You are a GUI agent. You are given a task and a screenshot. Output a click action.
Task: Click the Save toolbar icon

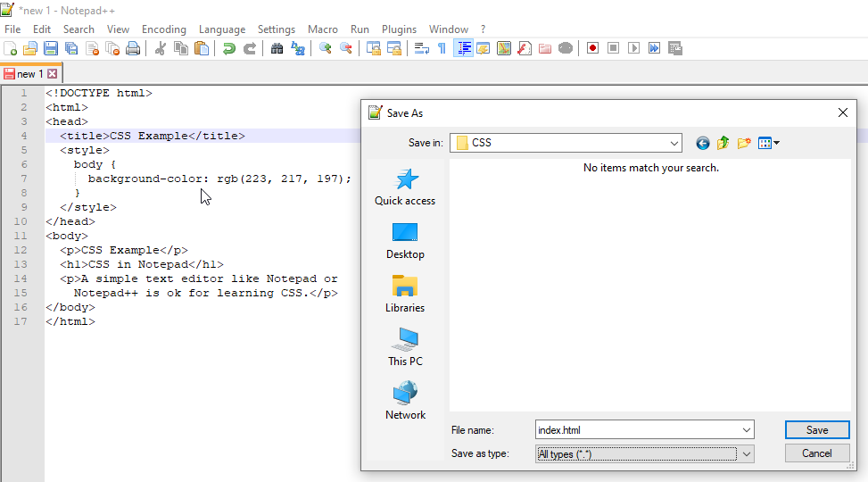pyautogui.click(x=51, y=49)
